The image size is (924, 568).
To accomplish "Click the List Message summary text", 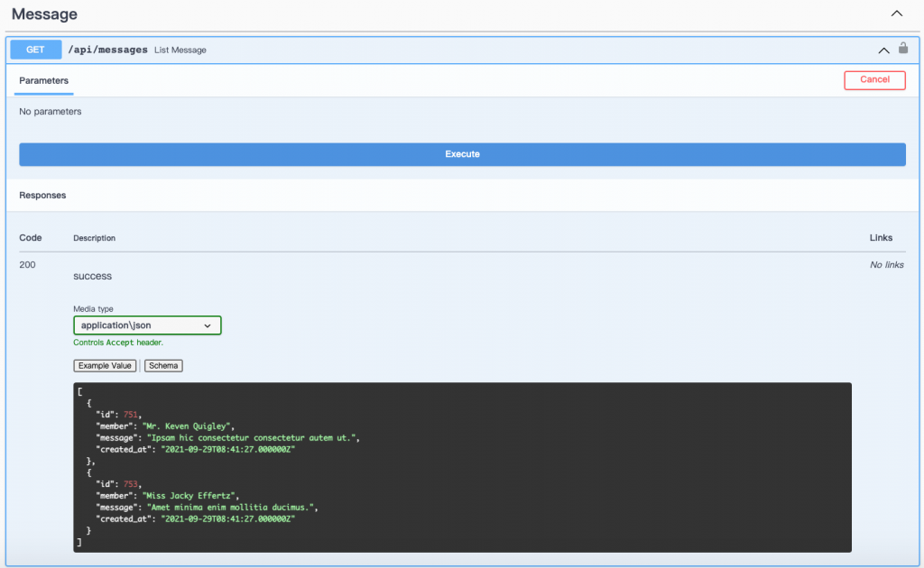I will pyautogui.click(x=180, y=50).
